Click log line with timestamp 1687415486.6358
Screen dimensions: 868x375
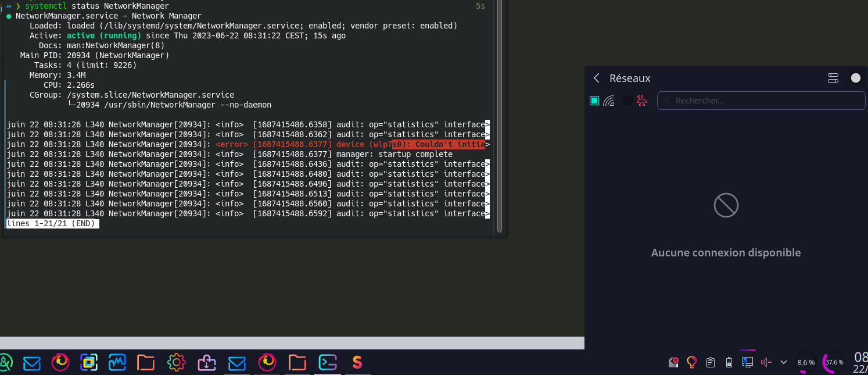248,124
